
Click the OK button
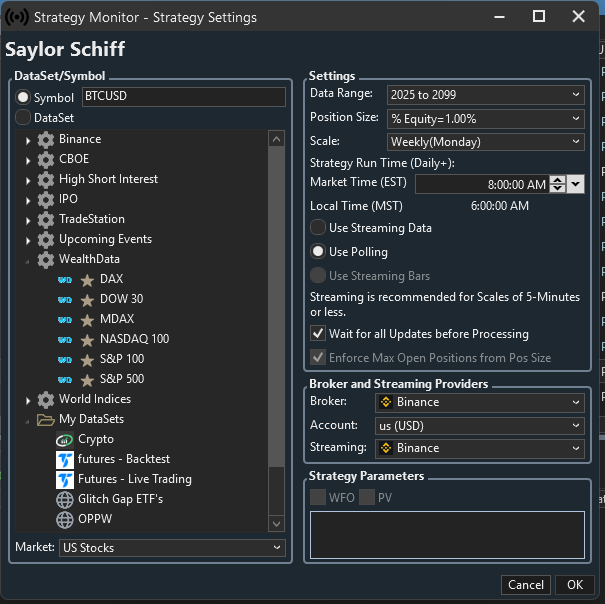click(574, 585)
